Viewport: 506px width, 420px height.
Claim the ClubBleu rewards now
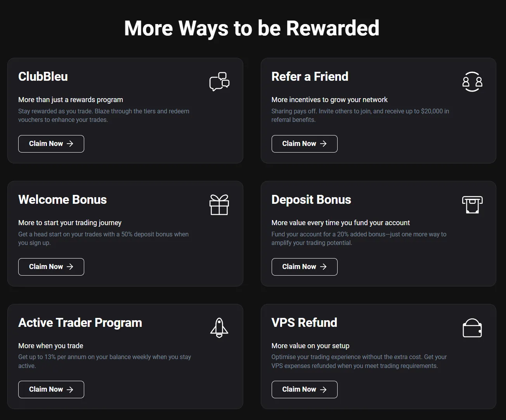pyautogui.click(x=51, y=144)
